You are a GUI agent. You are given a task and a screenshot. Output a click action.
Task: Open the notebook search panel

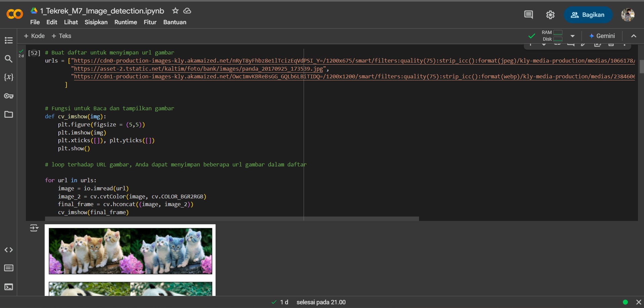coord(8,59)
